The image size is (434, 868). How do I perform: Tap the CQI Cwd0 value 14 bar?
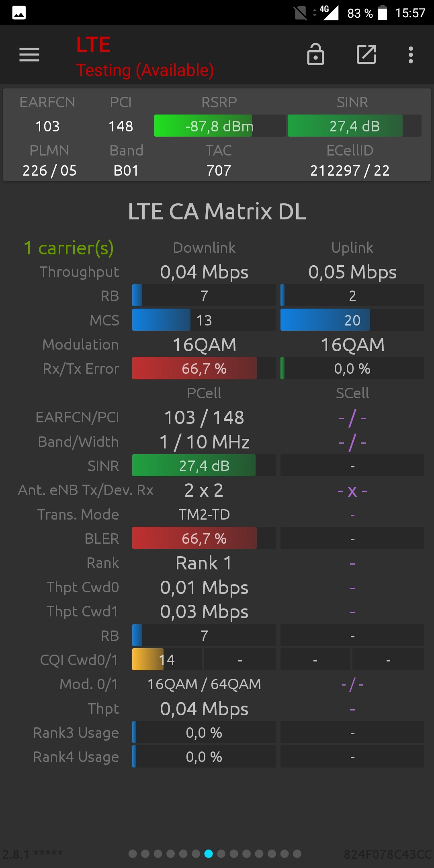click(x=167, y=659)
